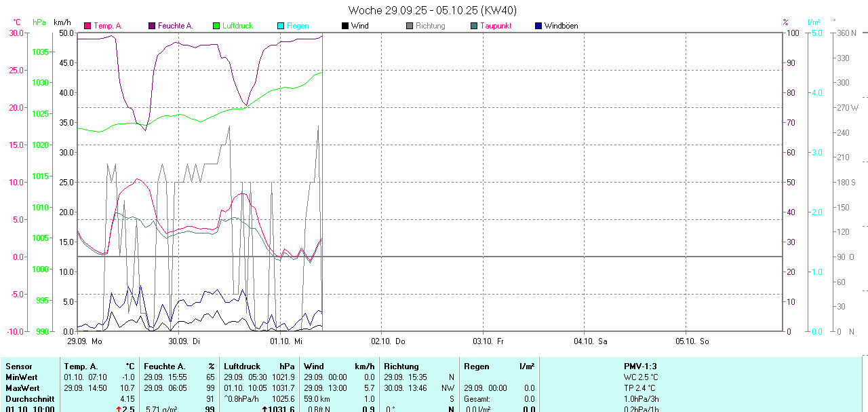868x412 pixels.
Task: Click the teal Taupunkt legend swatch
Action: pos(474,26)
